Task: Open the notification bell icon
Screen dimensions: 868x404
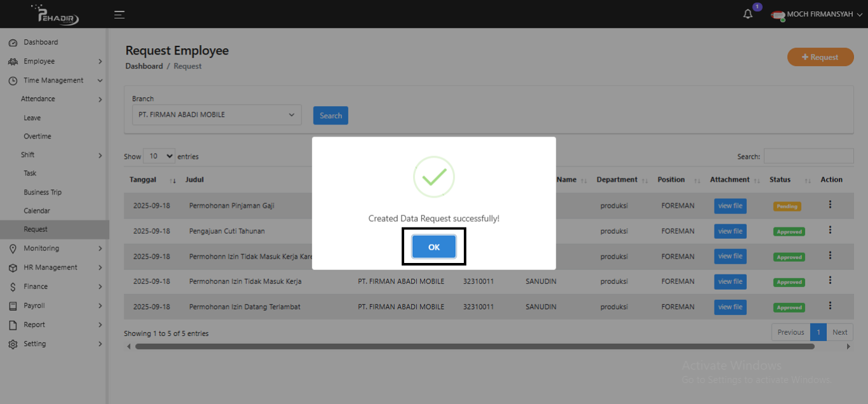Action: pos(748,14)
